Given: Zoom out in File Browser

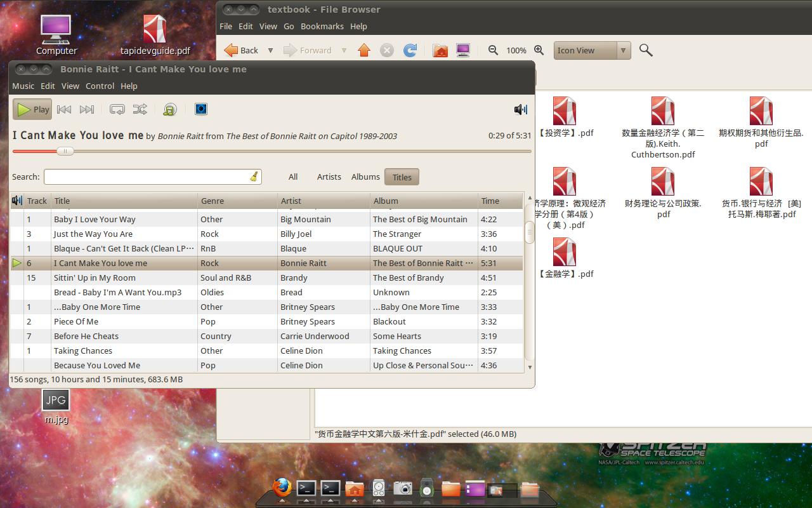Looking at the screenshot, I should click(493, 50).
